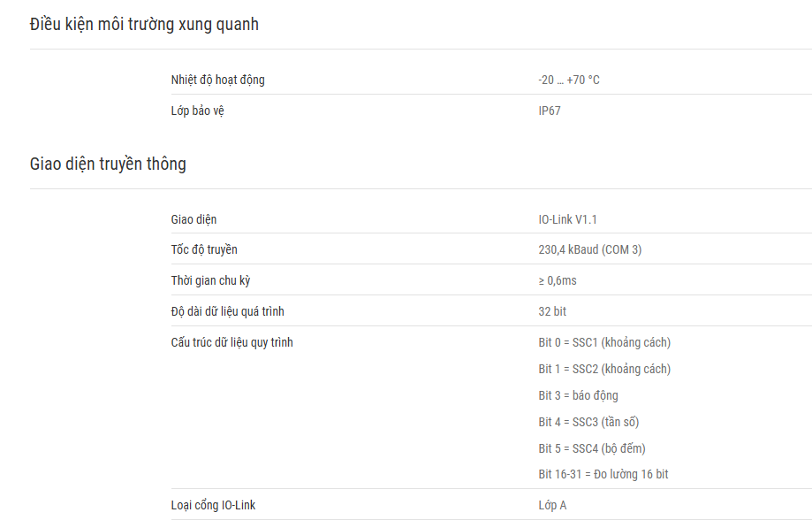Screen dimensions: 812x520
Task: Click the 'Bit 0 = SSC1 (khoảng cách)' line
Action: pyautogui.click(x=604, y=343)
